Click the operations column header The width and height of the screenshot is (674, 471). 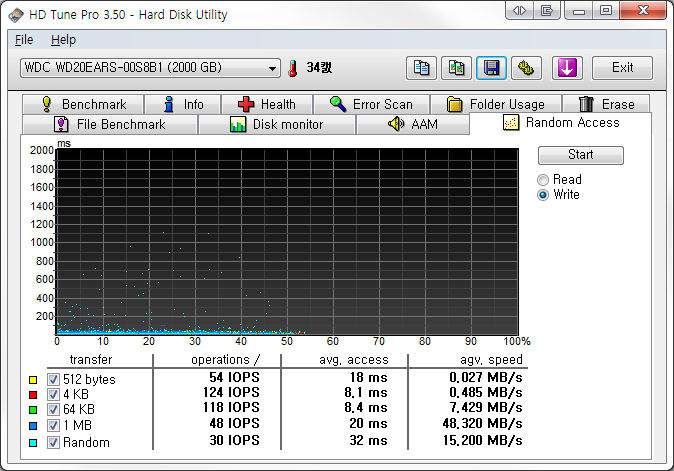coord(225,360)
